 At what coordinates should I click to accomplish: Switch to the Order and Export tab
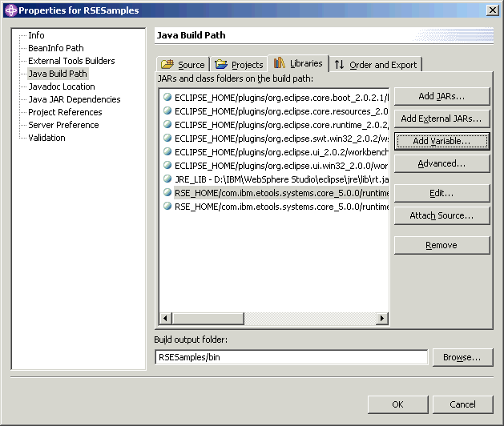coord(376,65)
